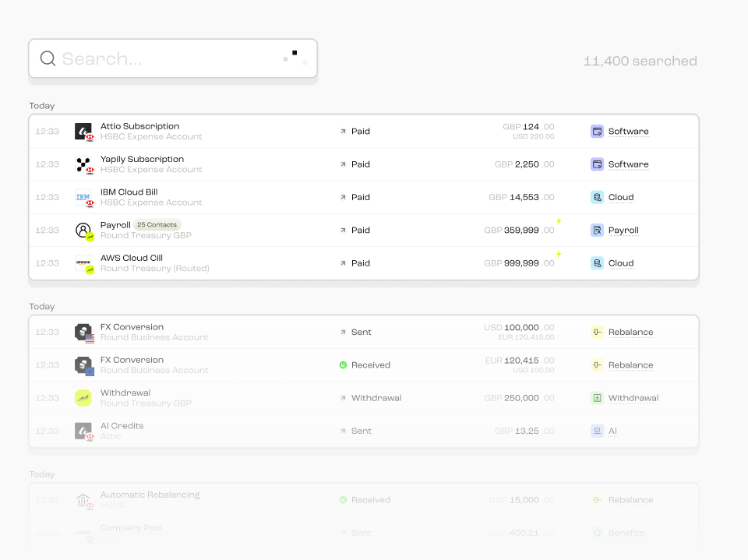This screenshot has height=560, width=748.
Task: Click the Rebalance icon on USD FX Conversion row
Action: tap(597, 332)
